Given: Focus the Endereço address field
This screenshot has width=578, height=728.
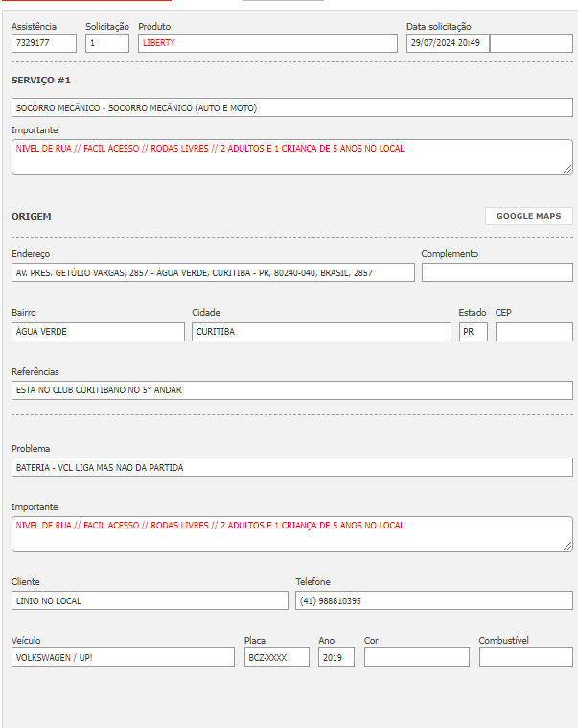Looking at the screenshot, I should point(213,272).
